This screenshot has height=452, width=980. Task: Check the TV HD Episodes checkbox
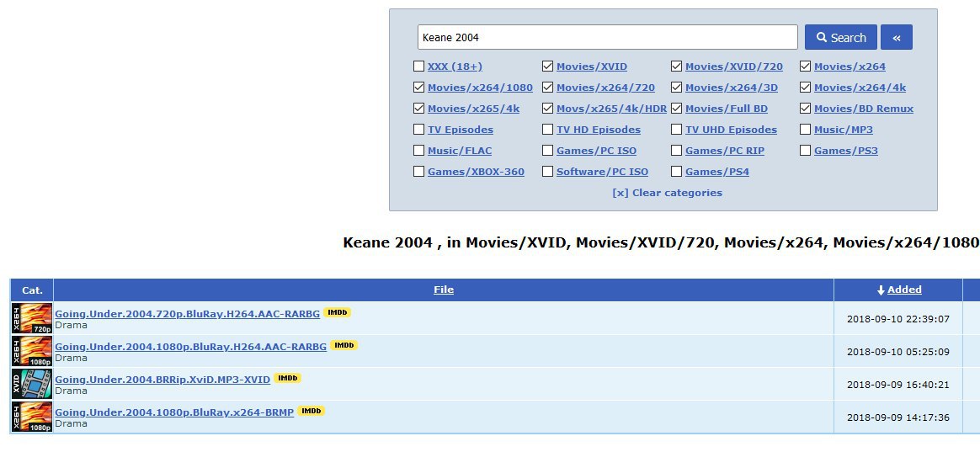click(547, 130)
